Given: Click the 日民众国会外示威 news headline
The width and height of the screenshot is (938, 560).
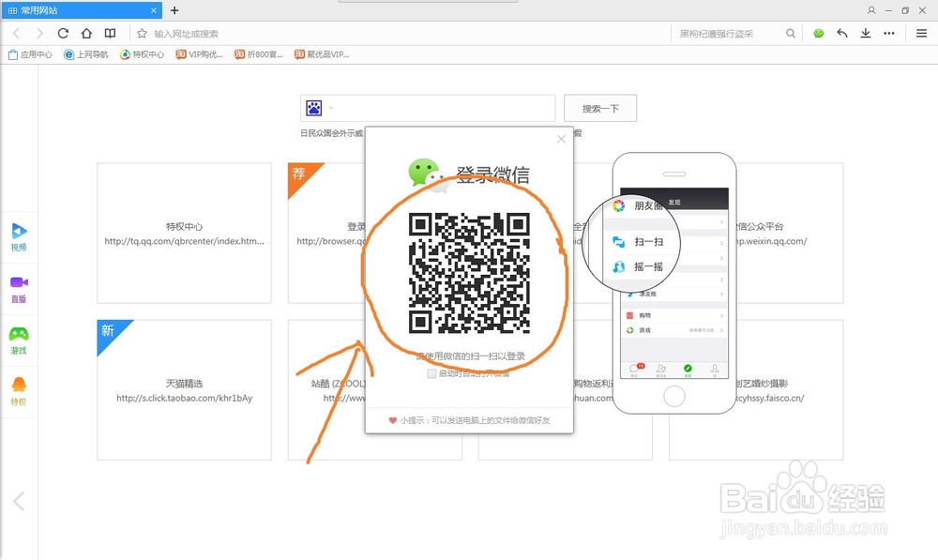Looking at the screenshot, I should coord(331,133).
